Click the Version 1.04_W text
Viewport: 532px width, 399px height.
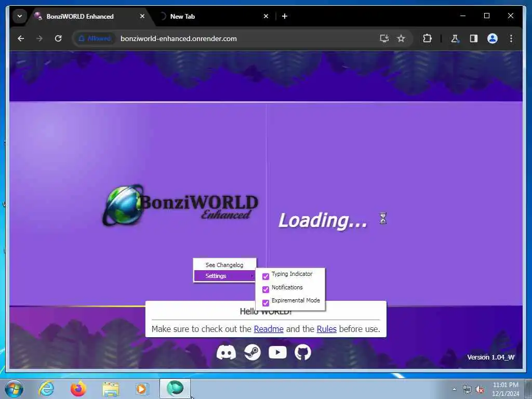pos(490,357)
